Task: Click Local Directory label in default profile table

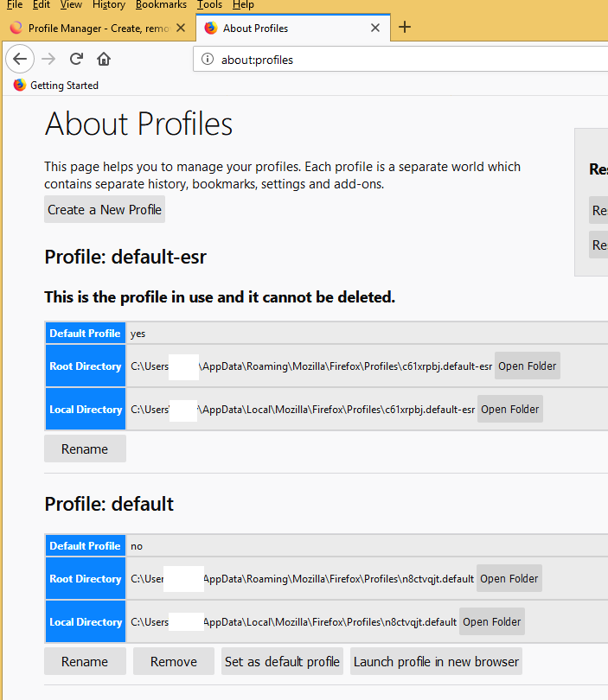Action: (86, 621)
